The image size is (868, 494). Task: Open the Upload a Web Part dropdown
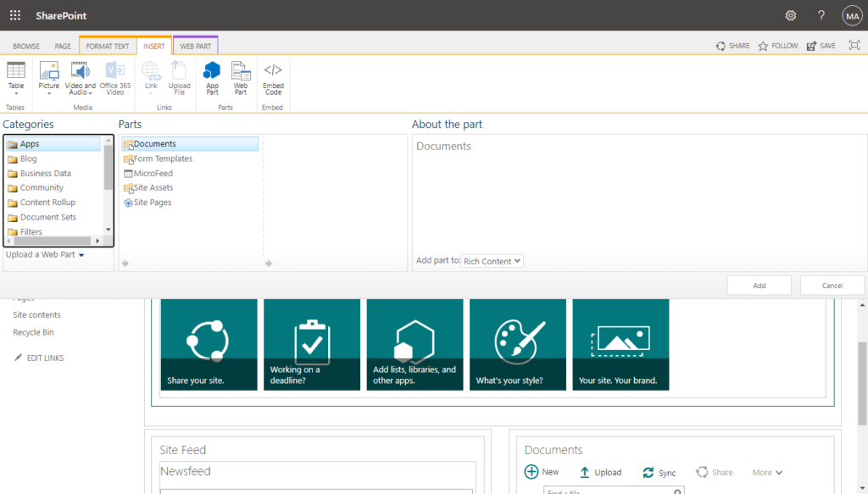pyautogui.click(x=45, y=254)
